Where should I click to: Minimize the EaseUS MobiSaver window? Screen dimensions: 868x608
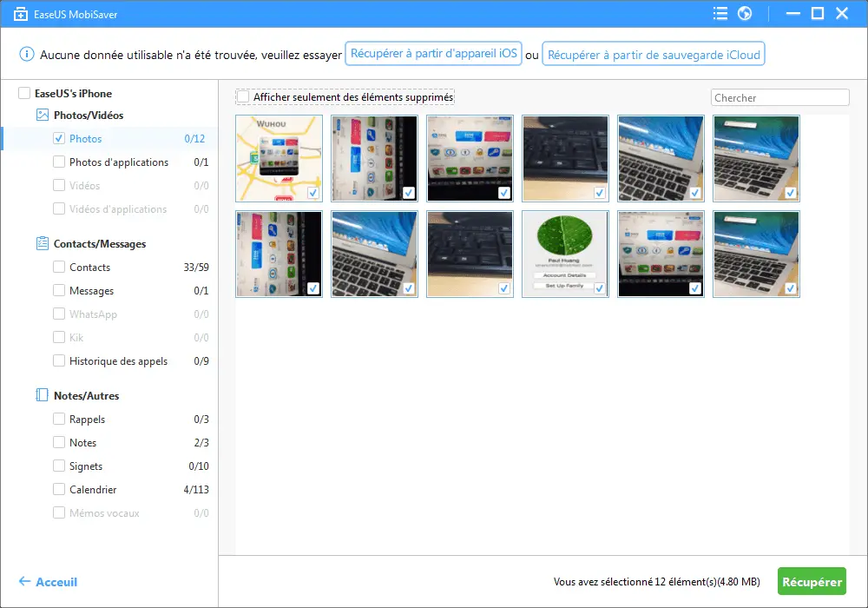click(792, 13)
